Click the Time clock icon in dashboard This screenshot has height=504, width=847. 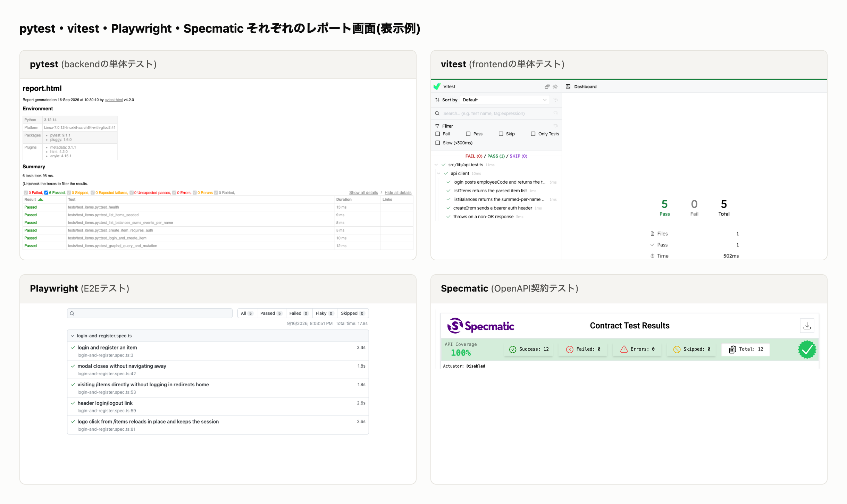tap(653, 256)
